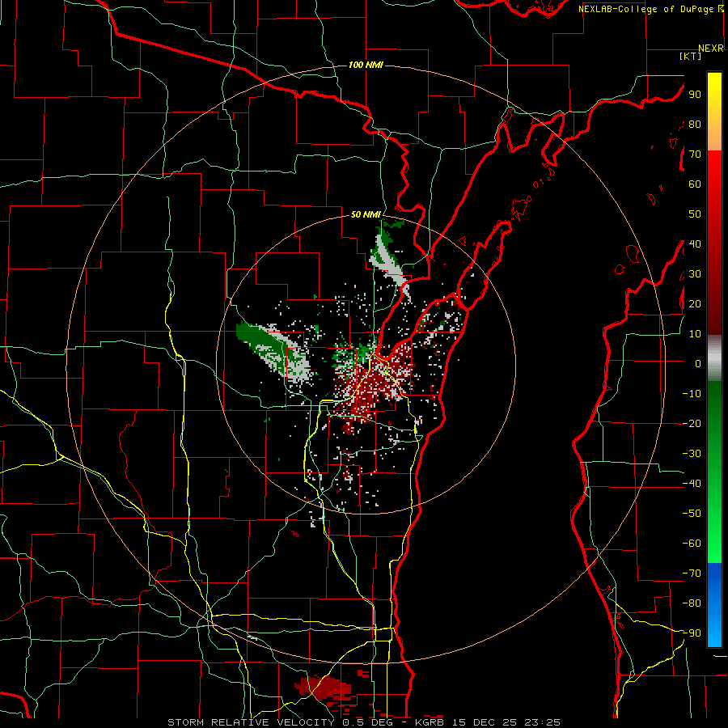Screen dimensions: 728x728
Task: Select the -20 scale value
Action: pyautogui.click(x=692, y=423)
